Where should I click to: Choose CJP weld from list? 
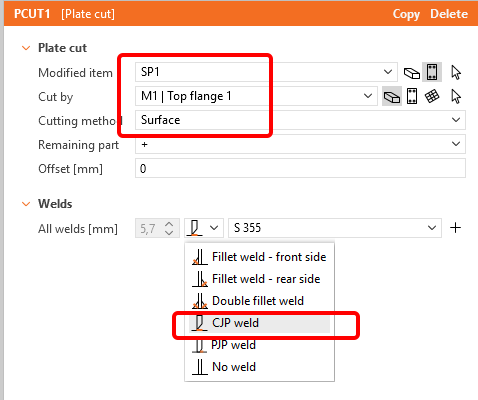(259, 323)
